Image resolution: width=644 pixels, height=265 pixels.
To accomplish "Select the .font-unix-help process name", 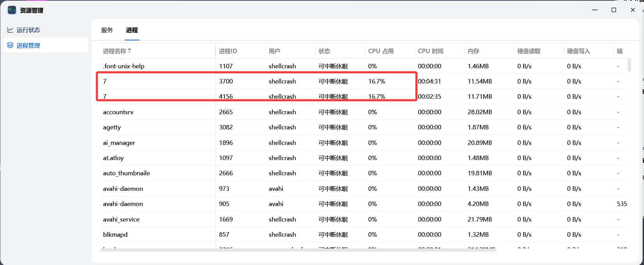I will (x=124, y=66).
